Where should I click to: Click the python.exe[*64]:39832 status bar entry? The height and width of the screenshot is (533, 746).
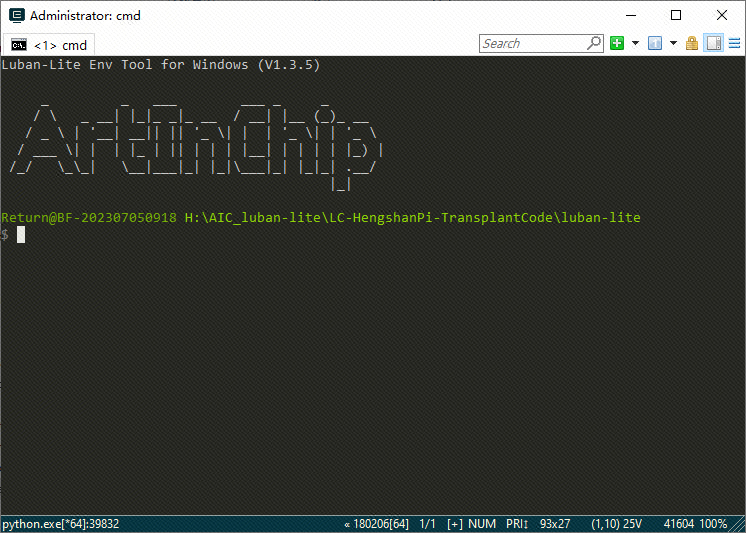(61, 524)
